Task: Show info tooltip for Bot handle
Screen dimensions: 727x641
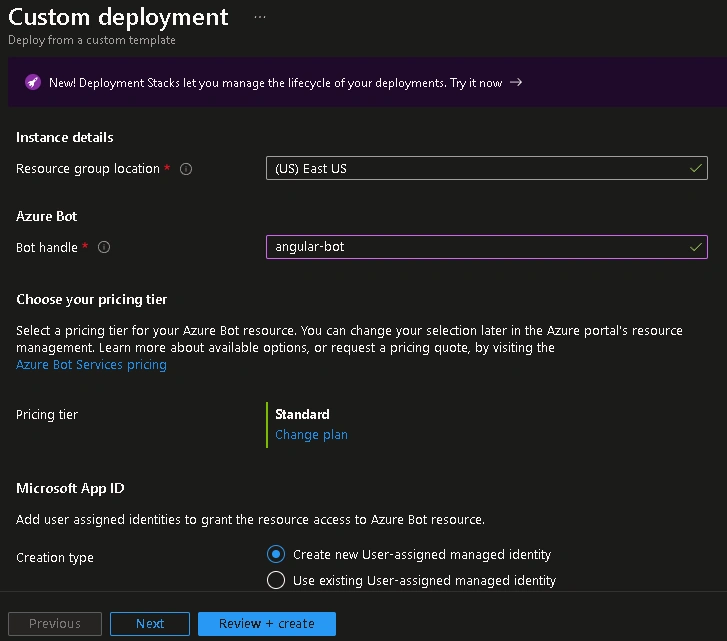Action: point(104,247)
